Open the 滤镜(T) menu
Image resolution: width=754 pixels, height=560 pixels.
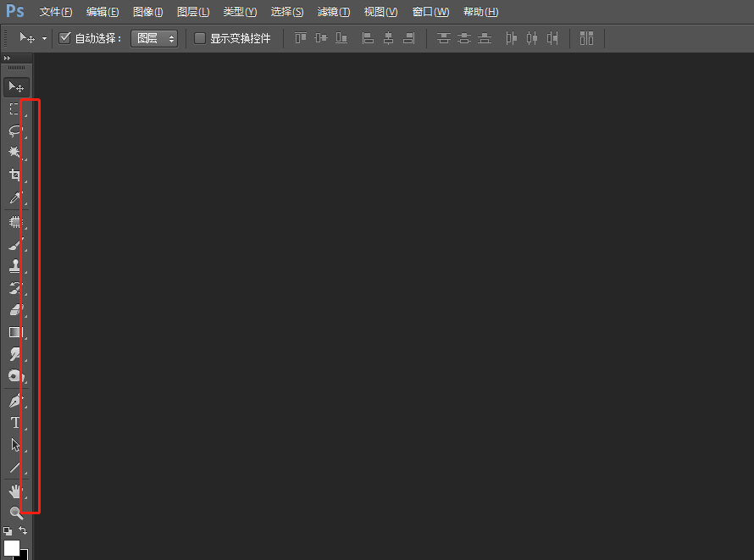tap(334, 12)
